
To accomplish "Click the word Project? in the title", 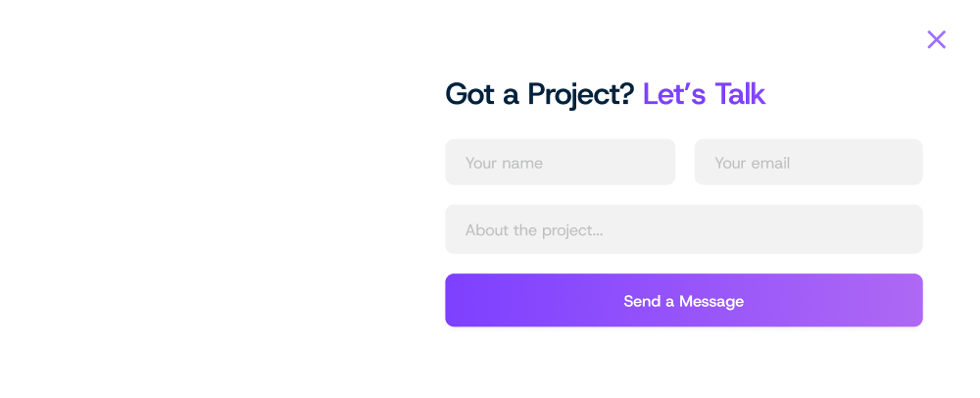I will 581,95.
